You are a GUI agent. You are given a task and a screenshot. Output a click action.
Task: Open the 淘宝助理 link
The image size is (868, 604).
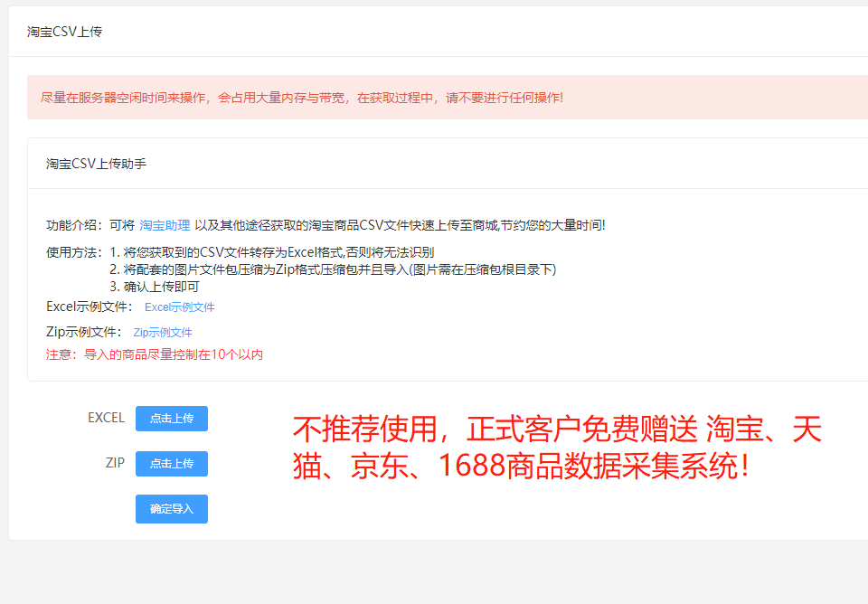tap(165, 225)
